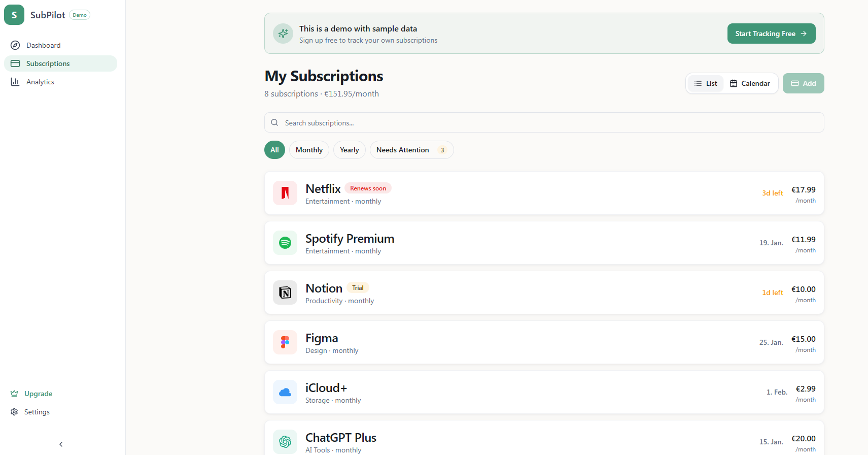Image resolution: width=868 pixels, height=455 pixels.
Task: Click the Netflix logo icon
Action: pyautogui.click(x=285, y=193)
